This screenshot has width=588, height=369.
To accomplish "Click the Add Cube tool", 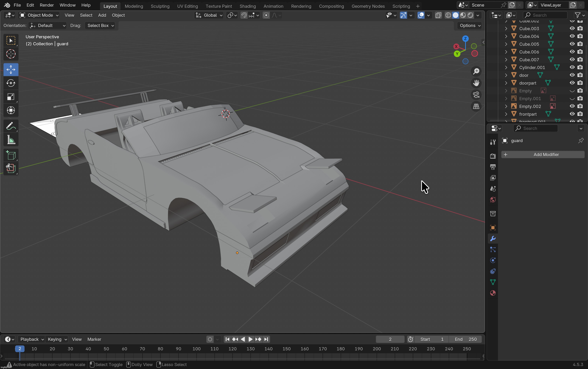I will [11, 156].
